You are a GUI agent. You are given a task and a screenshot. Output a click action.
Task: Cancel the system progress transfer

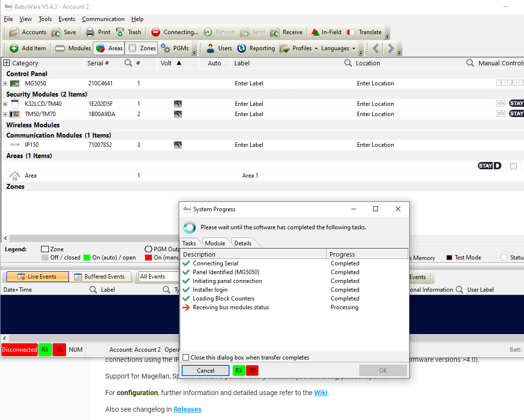[x=205, y=370]
